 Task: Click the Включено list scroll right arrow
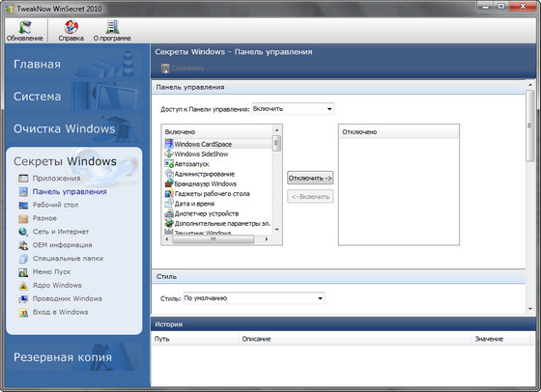[x=266, y=238]
